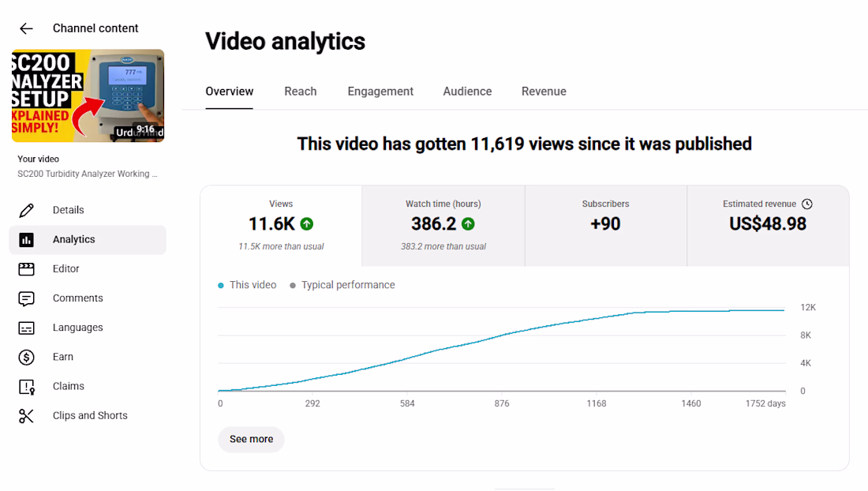Screen dimensions: 868x491
Task: Open the Comments speech bubble icon
Action: (x=26, y=298)
